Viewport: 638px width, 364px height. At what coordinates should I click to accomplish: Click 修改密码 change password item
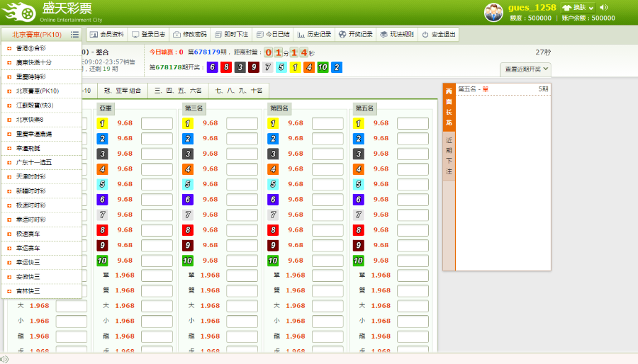(x=190, y=34)
